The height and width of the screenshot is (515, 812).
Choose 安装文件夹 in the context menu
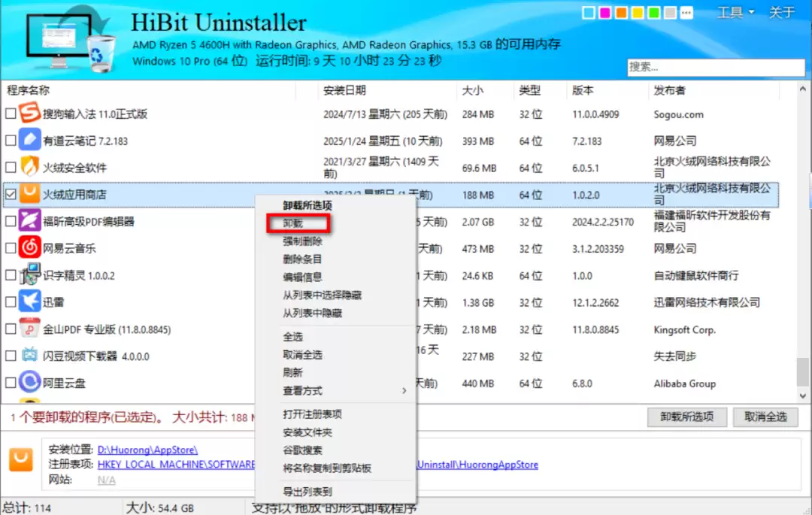coord(308,432)
